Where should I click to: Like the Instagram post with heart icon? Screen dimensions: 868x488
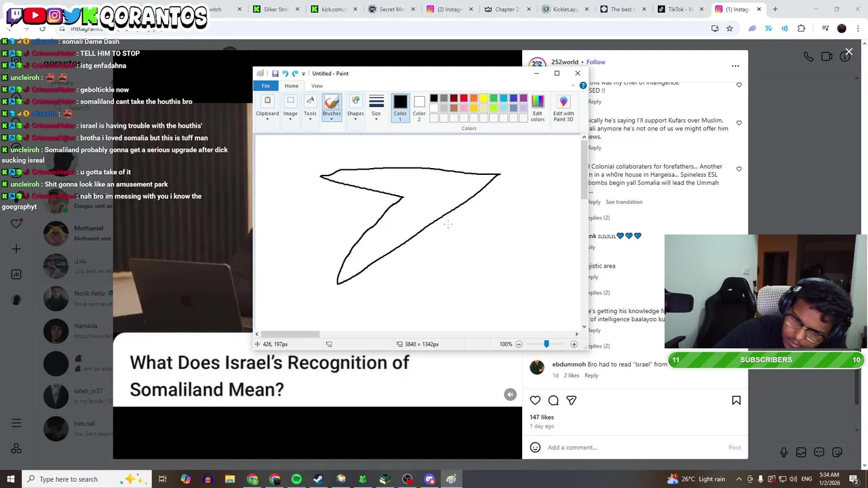click(x=535, y=401)
